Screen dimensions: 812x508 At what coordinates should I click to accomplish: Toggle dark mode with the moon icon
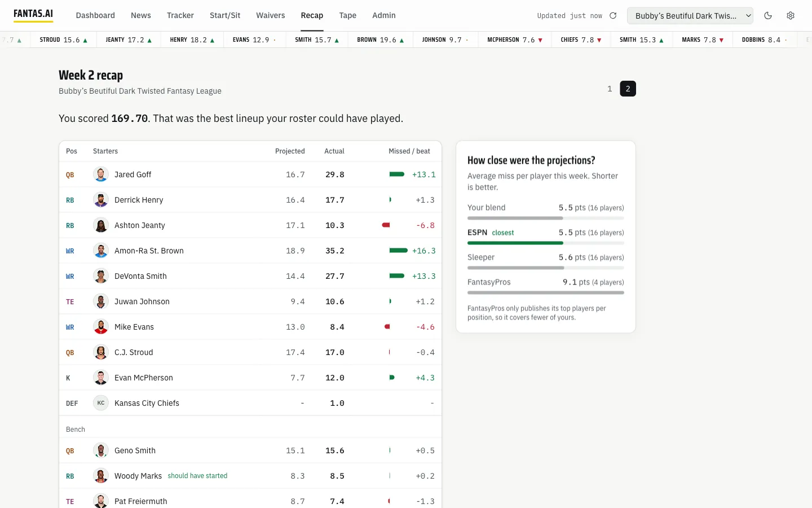coord(768,16)
